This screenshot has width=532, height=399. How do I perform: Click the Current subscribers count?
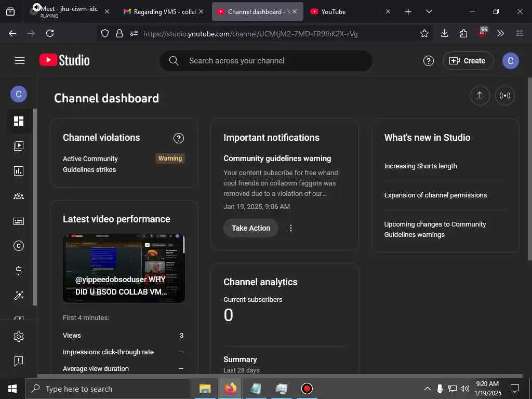click(x=229, y=315)
